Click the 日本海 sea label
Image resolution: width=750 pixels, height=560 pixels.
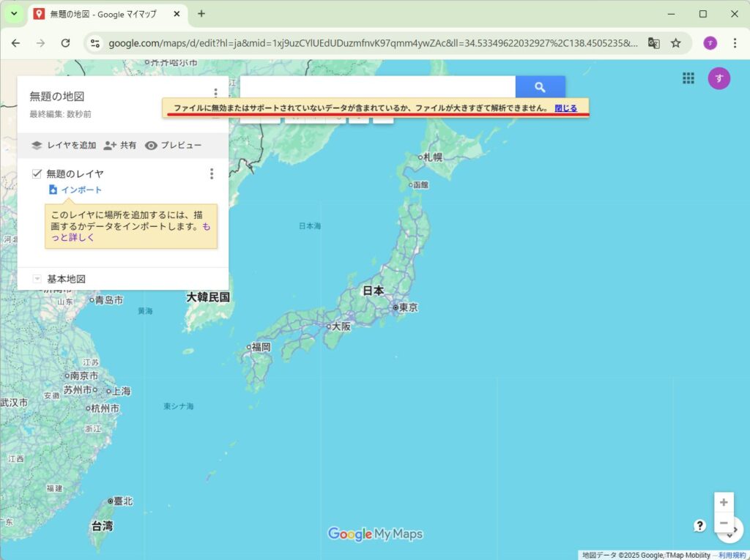coord(310,225)
